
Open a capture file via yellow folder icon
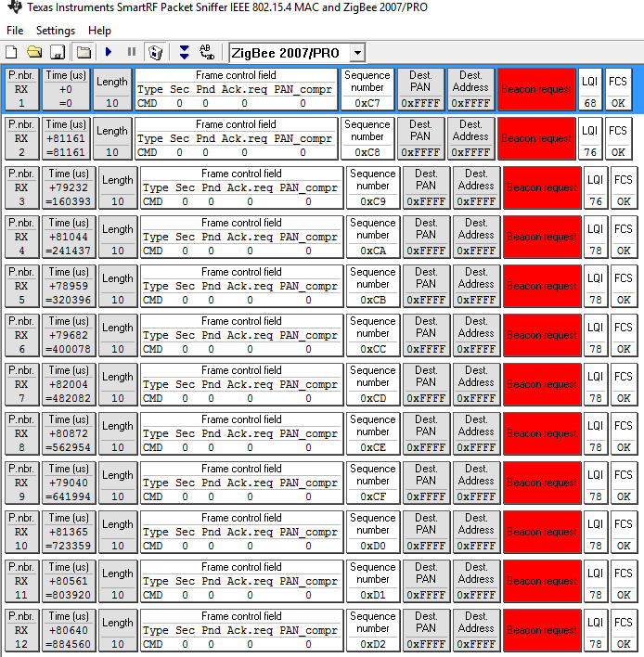34,52
